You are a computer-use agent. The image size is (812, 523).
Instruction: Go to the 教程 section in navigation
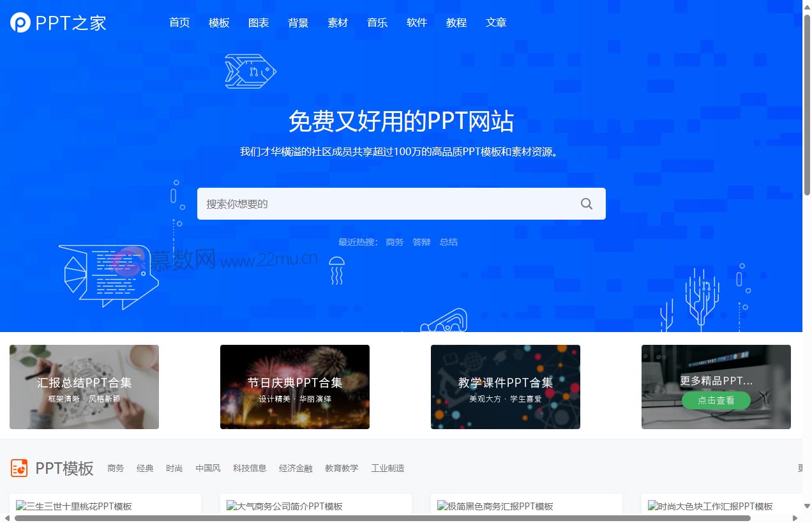coord(456,22)
